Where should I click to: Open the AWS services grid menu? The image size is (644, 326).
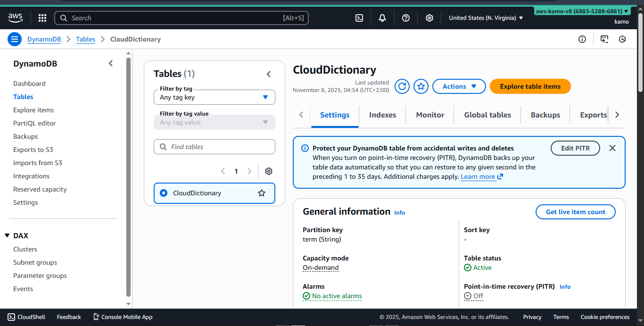coord(42,17)
